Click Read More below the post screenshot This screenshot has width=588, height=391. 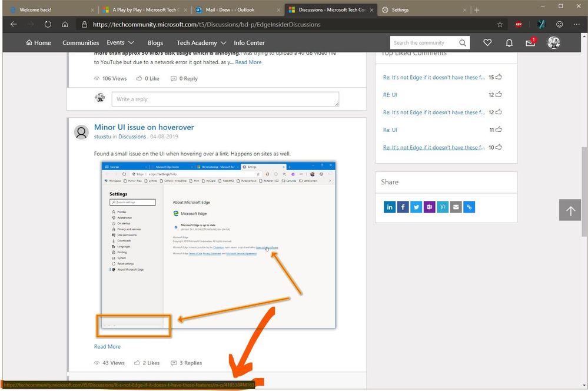pos(107,346)
